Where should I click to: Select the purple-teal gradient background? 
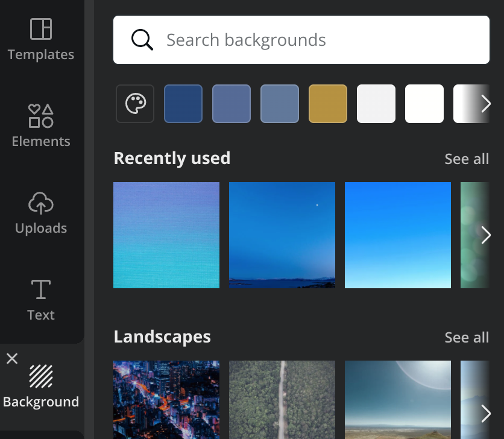tap(166, 235)
